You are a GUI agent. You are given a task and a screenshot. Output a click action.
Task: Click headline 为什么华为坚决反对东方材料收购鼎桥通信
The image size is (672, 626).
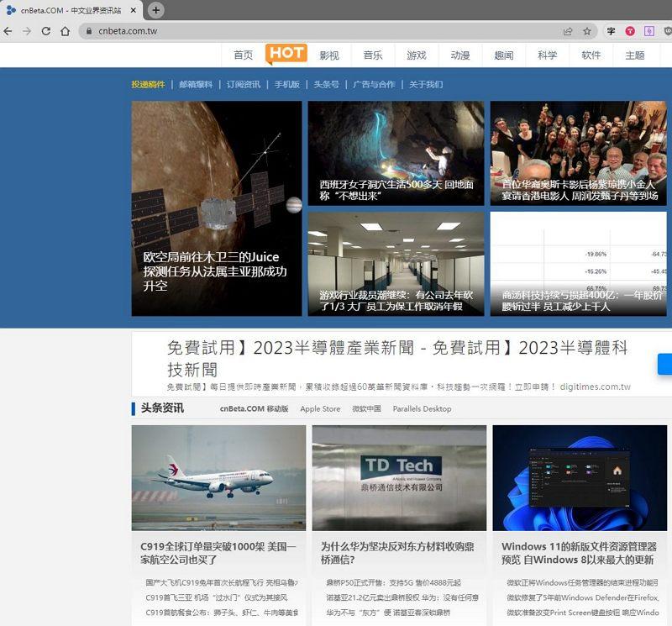pyautogui.click(x=397, y=553)
